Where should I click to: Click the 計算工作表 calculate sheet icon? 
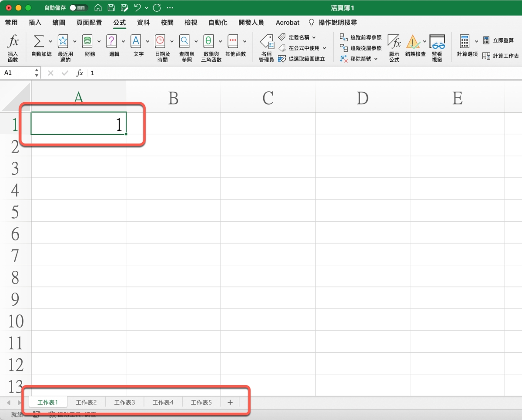[x=486, y=56]
